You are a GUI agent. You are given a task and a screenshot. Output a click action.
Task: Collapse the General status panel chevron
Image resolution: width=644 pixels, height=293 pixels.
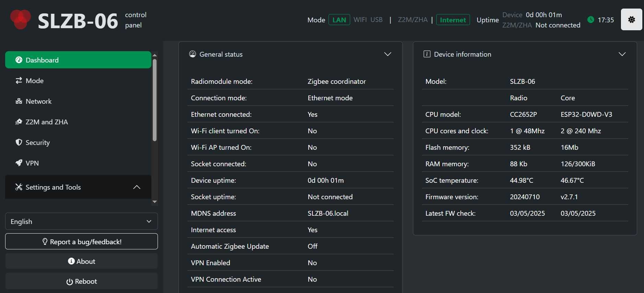(x=388, y=54)
